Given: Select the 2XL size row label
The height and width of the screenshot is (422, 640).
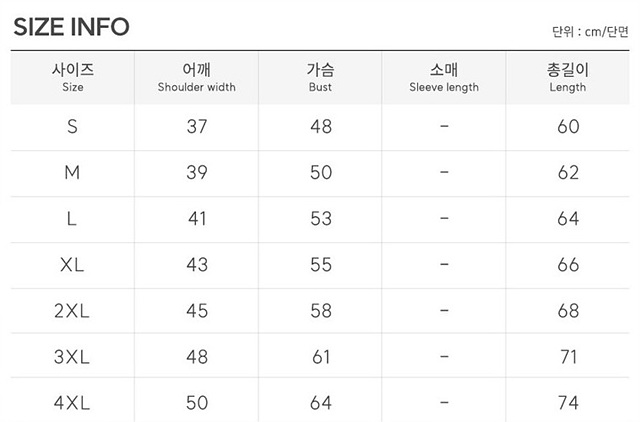Looking at the screenshot, I should 72,311.
